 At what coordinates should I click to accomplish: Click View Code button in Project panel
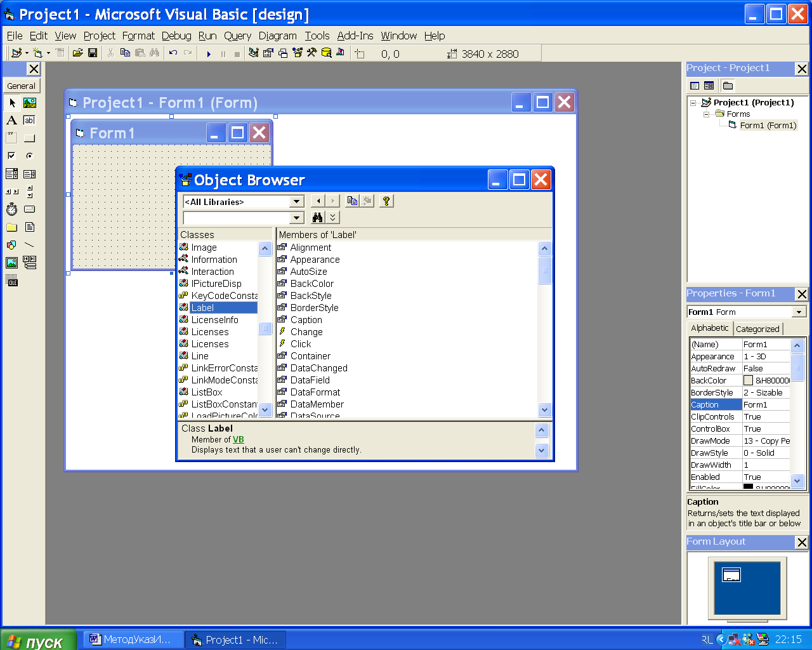695,85
